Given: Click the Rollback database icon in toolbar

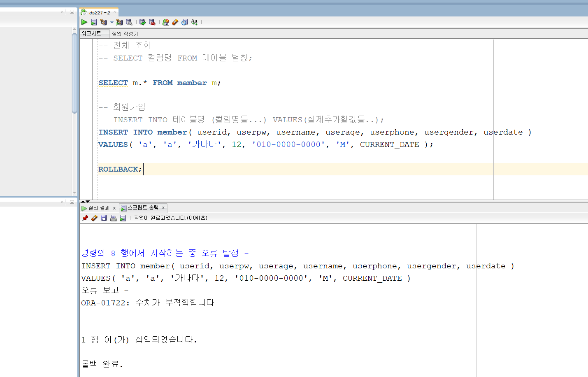Looking at the screenshot, I should click(x=152, y=22).
